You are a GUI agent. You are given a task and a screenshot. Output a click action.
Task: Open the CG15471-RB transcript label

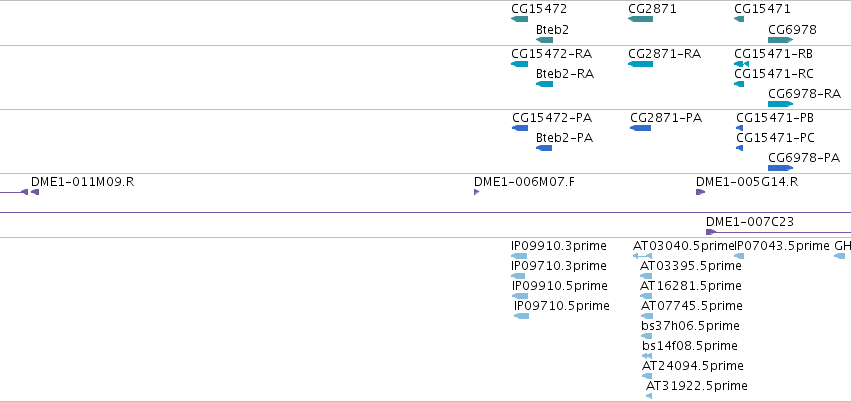(773, 54)
